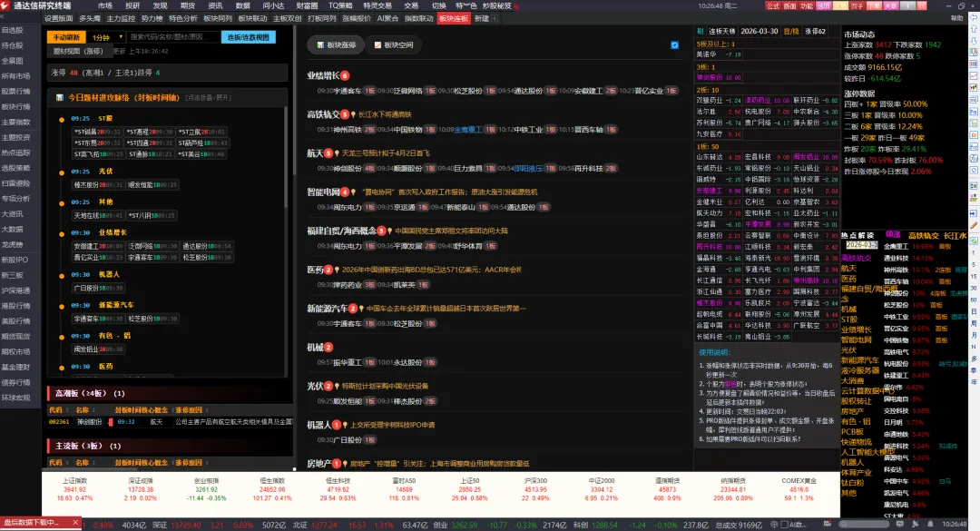Open the 资讯 menu
Viewport: 980px width, 531px height.
point(215,5)
